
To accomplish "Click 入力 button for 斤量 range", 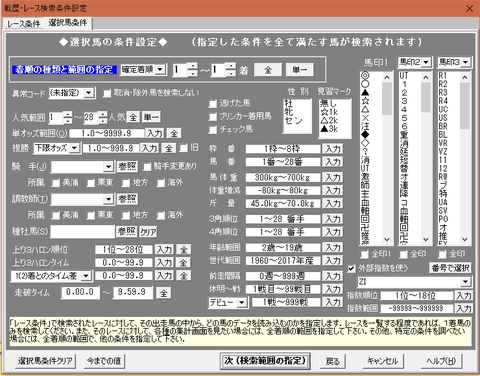I will 333,203.
